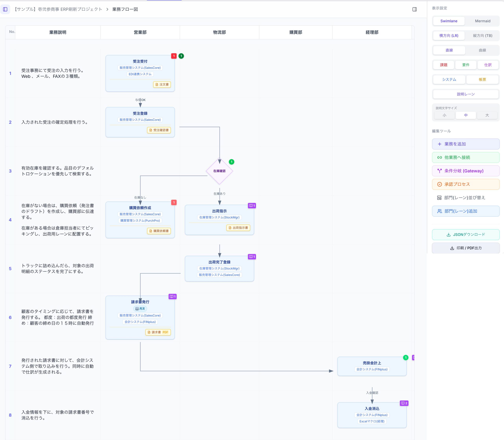Click the right panel toggle icon
The height and width of the screenshot is (440, 504).
(414, 9)
